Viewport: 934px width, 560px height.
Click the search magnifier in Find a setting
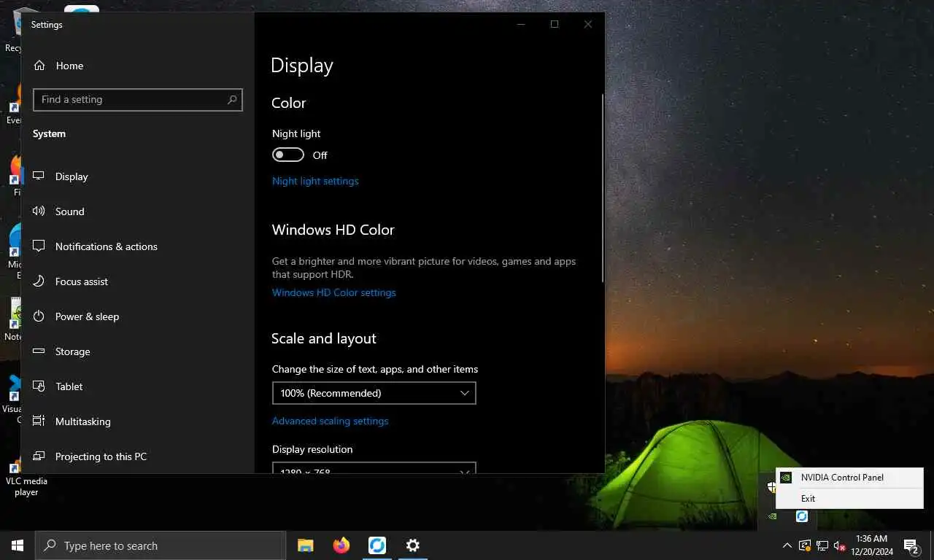232,100
